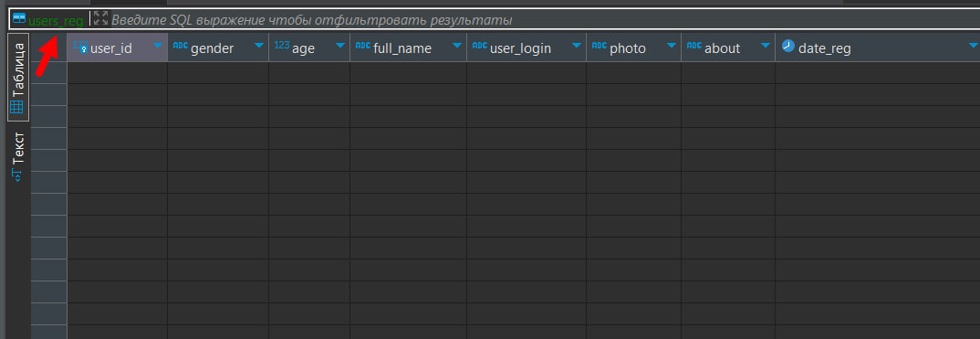Click the ABC type icon of gender
Screen dimensions: 980x339
180,46
